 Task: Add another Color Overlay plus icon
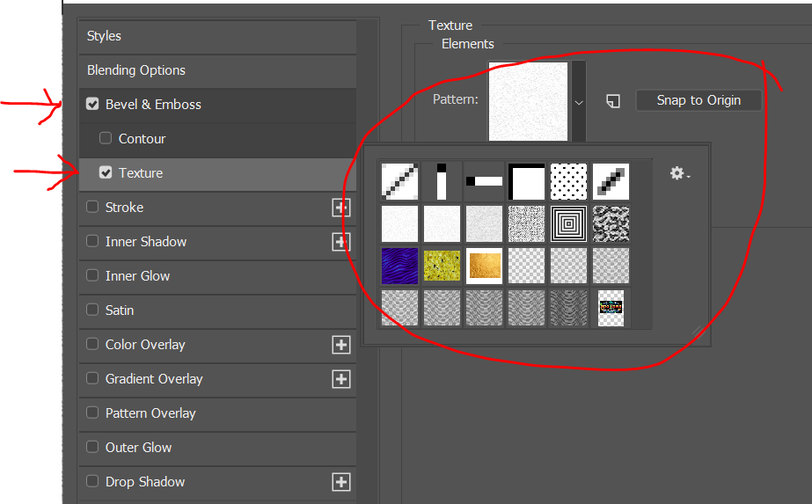[x=340, y=345]
